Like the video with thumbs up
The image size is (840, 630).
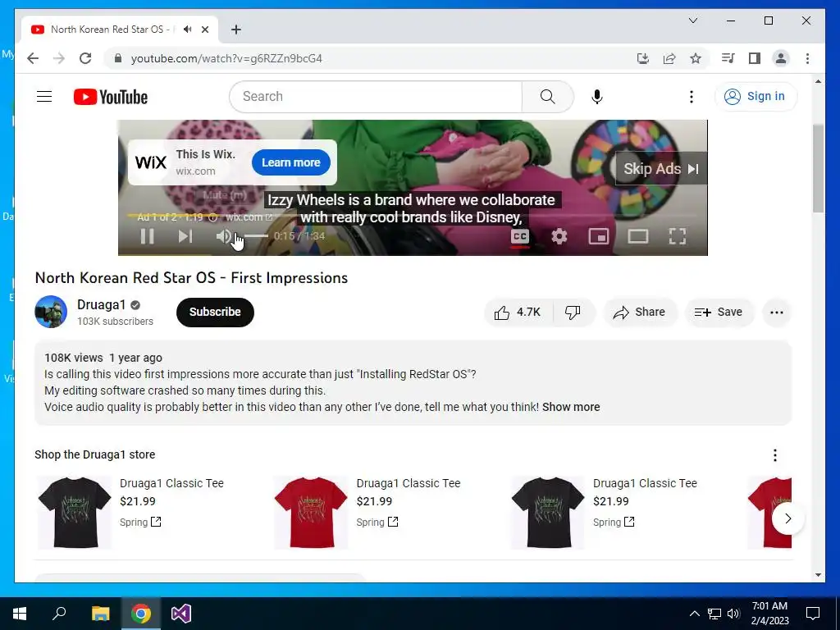[x=518, y=313]
